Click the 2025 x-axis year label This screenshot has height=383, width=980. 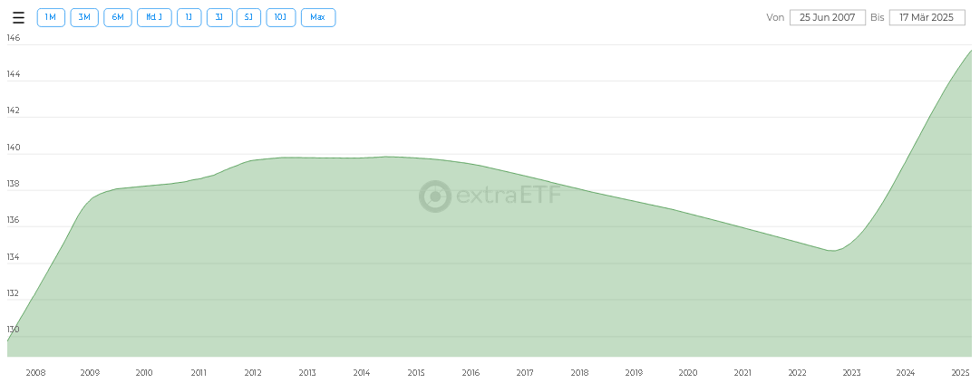960,372
